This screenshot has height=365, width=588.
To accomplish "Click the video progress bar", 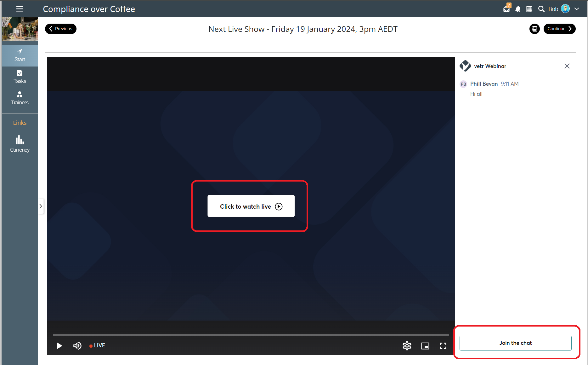I will (x=251, y=335).
